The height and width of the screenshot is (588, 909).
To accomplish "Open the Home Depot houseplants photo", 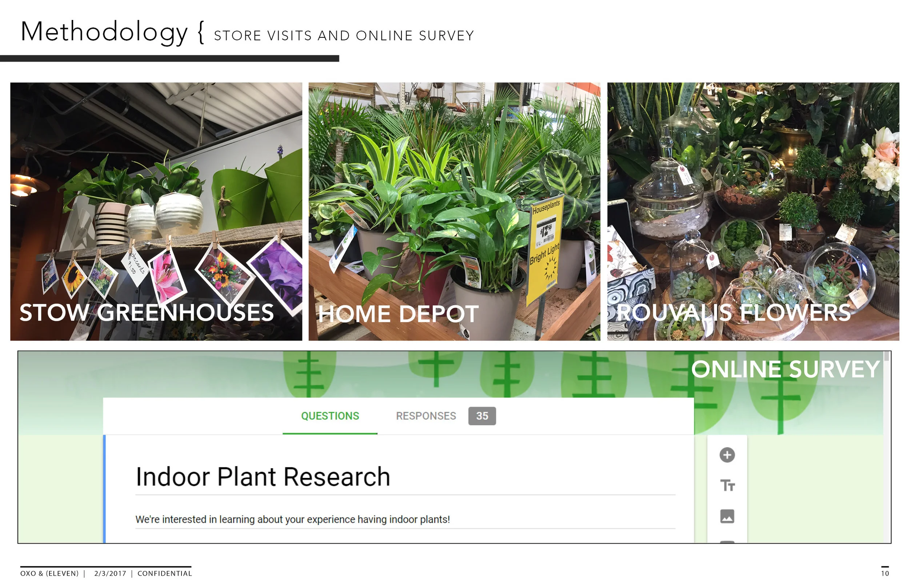I will [454, 212].
